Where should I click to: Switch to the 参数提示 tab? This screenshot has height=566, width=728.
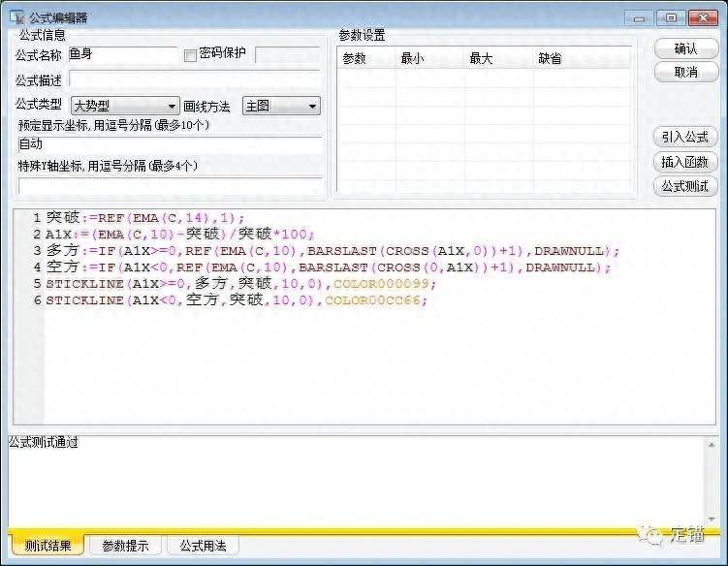click(x=125, y=545)
